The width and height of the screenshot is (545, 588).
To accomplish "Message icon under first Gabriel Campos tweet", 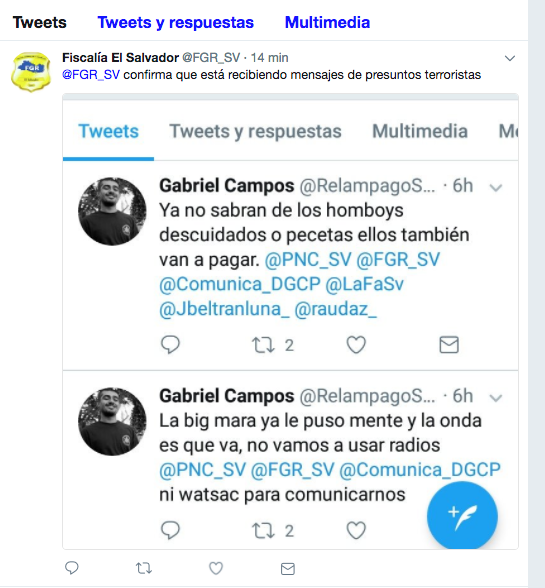I will [449, 345].
